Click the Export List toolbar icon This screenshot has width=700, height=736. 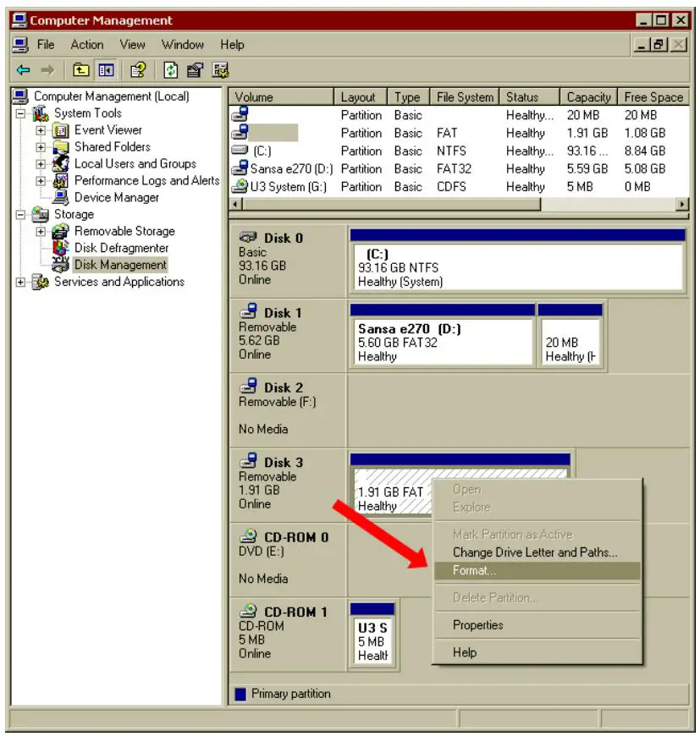click(195, 69)
